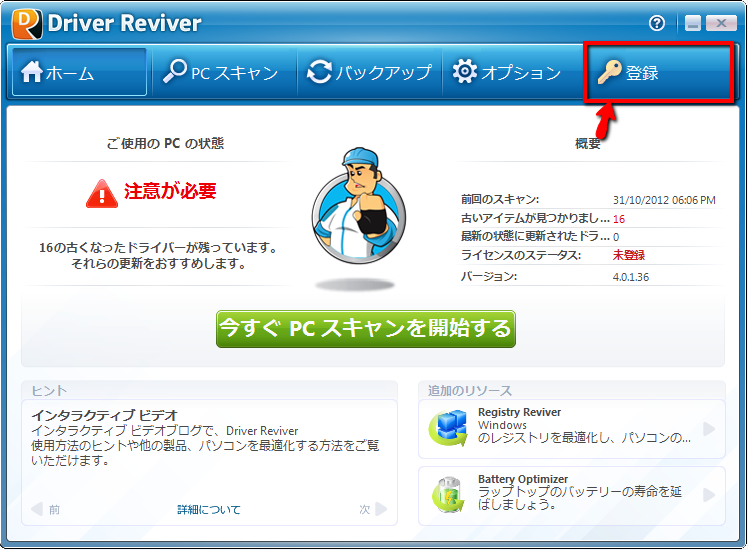Screen dimensions: 748x550
Task: Click the ライセンスのステータス: label
Action: 521,255
